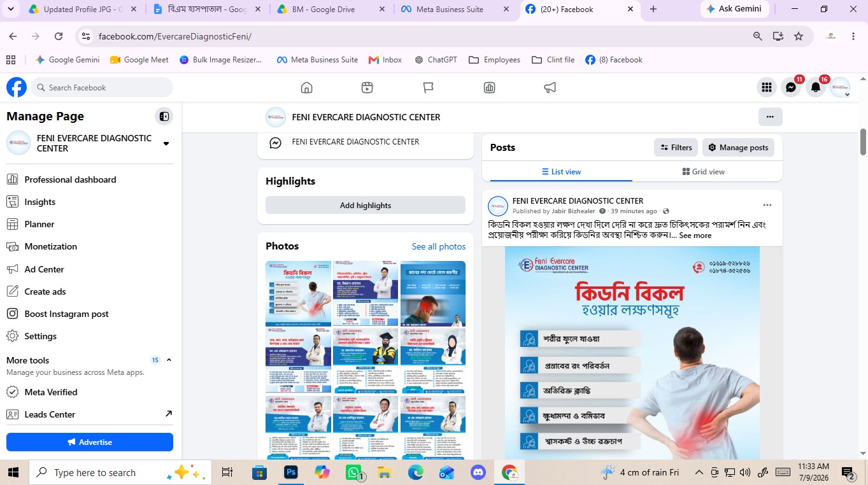868x485 pixels.
Task: Expand the page switcher dropdown arrow
Action: [166, 143]
